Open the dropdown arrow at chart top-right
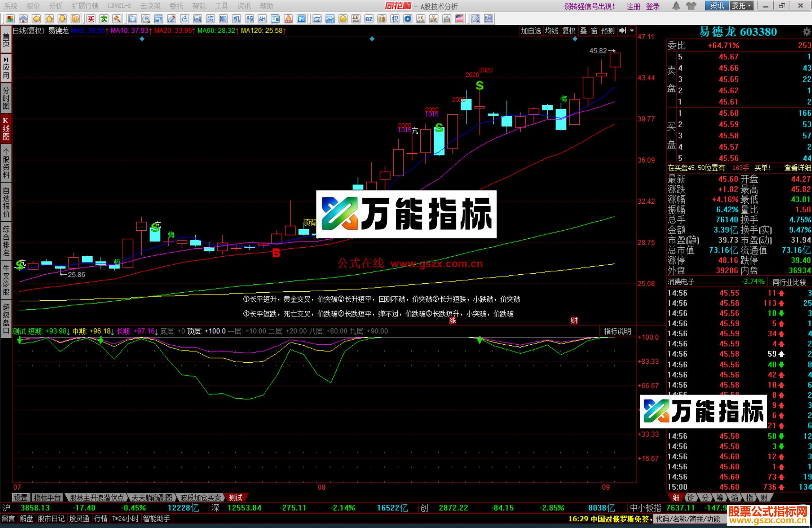The height and width of the screenshot is (528, 812). point(632,31)
